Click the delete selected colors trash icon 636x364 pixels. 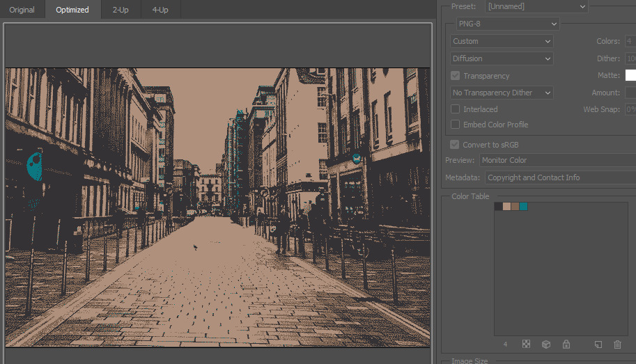(x=617, y=344)
